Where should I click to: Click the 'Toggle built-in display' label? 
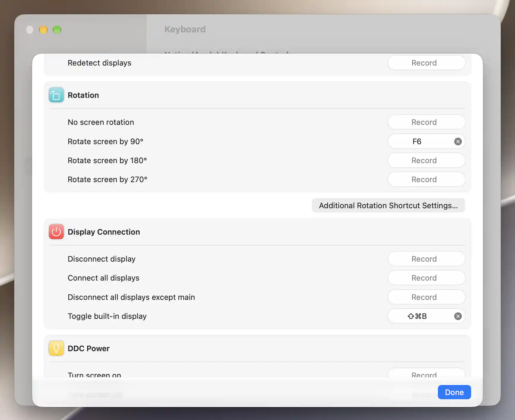pos(107,316)
